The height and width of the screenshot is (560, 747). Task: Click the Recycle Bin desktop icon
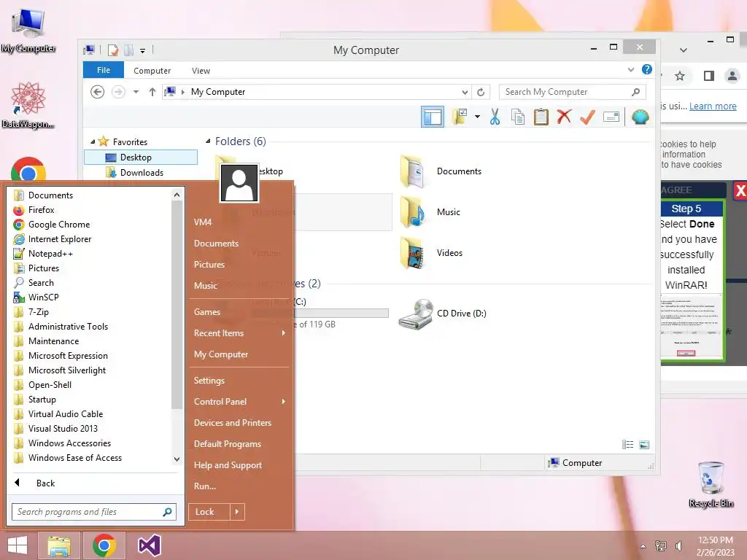click(711, 485)
